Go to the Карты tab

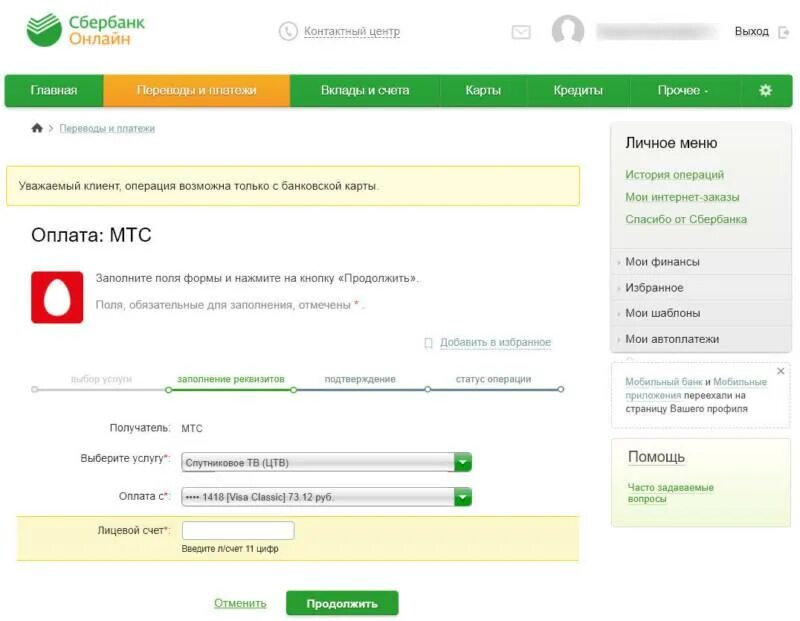[x=483, y=90]
